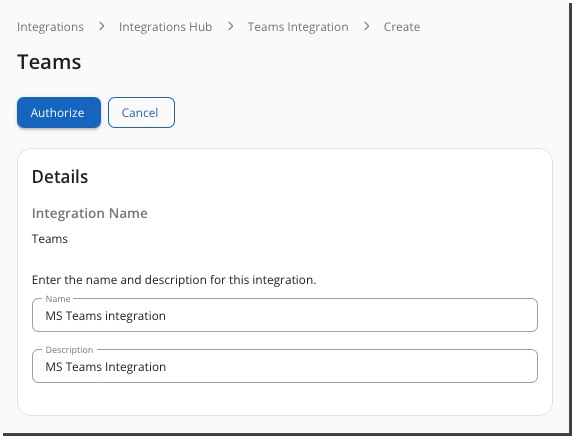Click the 'Enter the name and description' instruction

click(174, 280)
